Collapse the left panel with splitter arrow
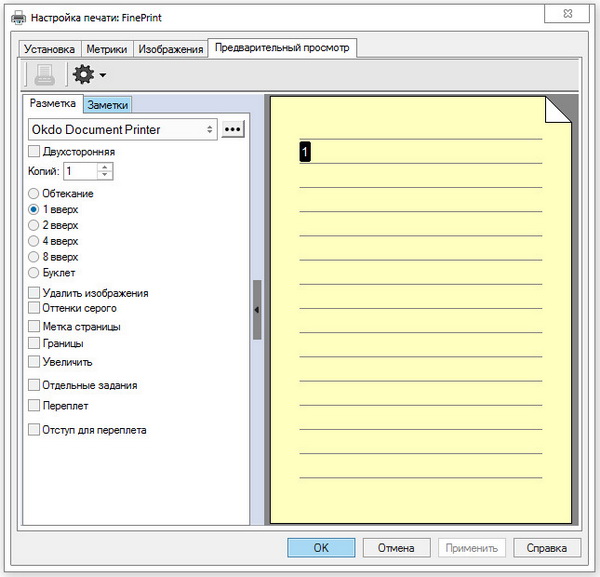This screenshot has height=577, width=600. point(257,310)
